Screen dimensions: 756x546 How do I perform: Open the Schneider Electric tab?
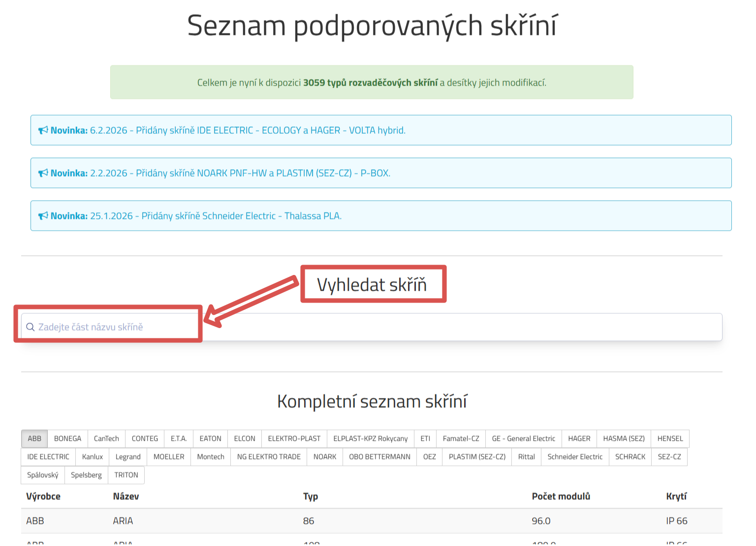click(x=574, y=456)
